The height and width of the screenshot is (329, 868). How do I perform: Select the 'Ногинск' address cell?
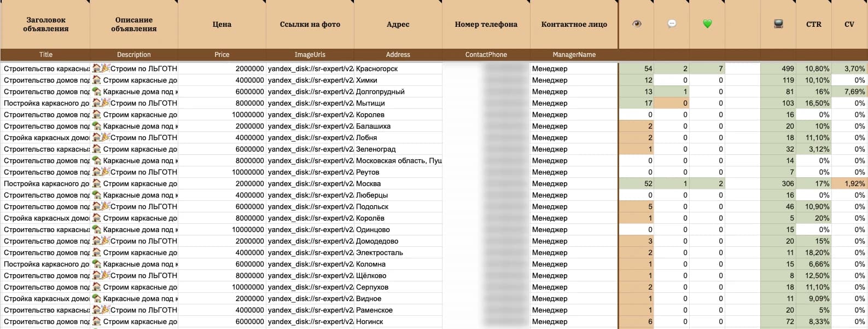pyautogui.click(x=398, y=322)
